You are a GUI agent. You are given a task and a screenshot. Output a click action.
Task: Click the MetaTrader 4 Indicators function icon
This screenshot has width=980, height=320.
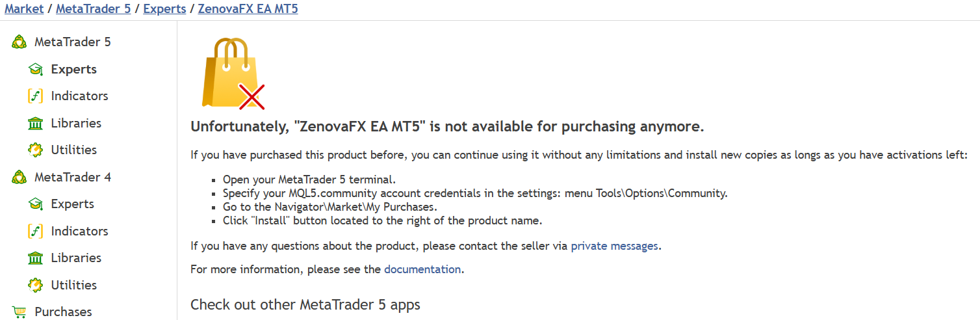(35, 232)
